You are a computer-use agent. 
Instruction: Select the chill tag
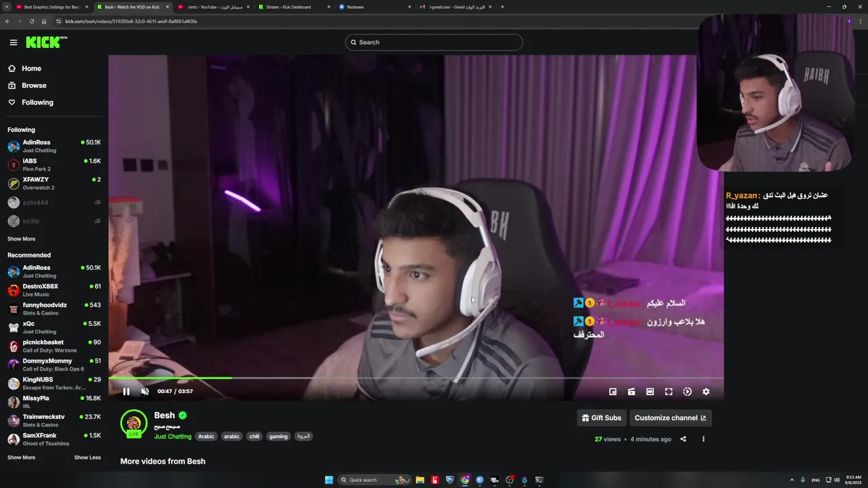click(254, 436)
